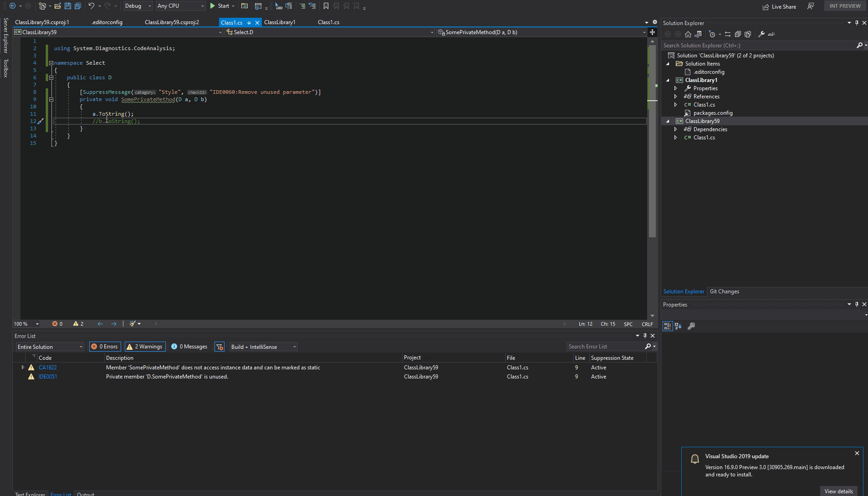The image size is (868, 496).
Task: Select the Properties Window categorized view icon
Action: tap(667, 326)
